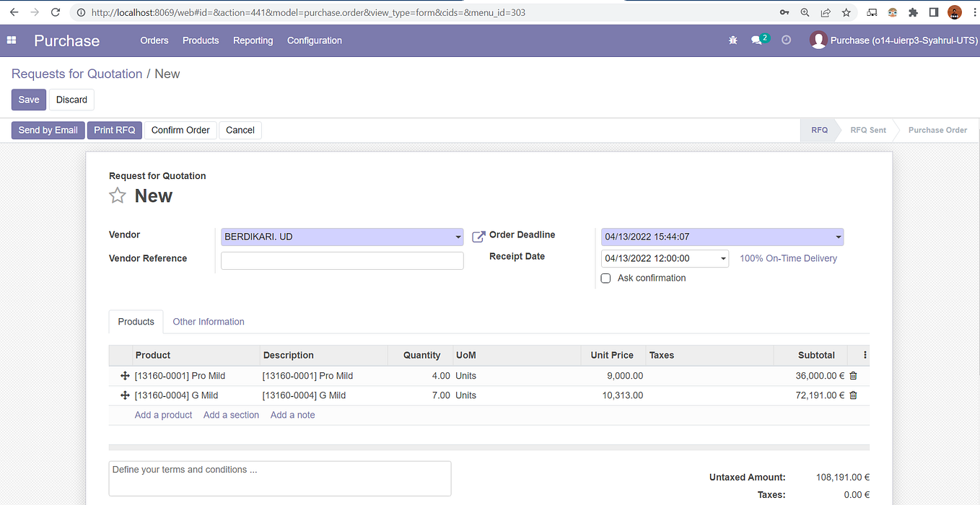Open the apps menu grid icon
This screenshot has width=980, height=505.
[x=11, y=40]
